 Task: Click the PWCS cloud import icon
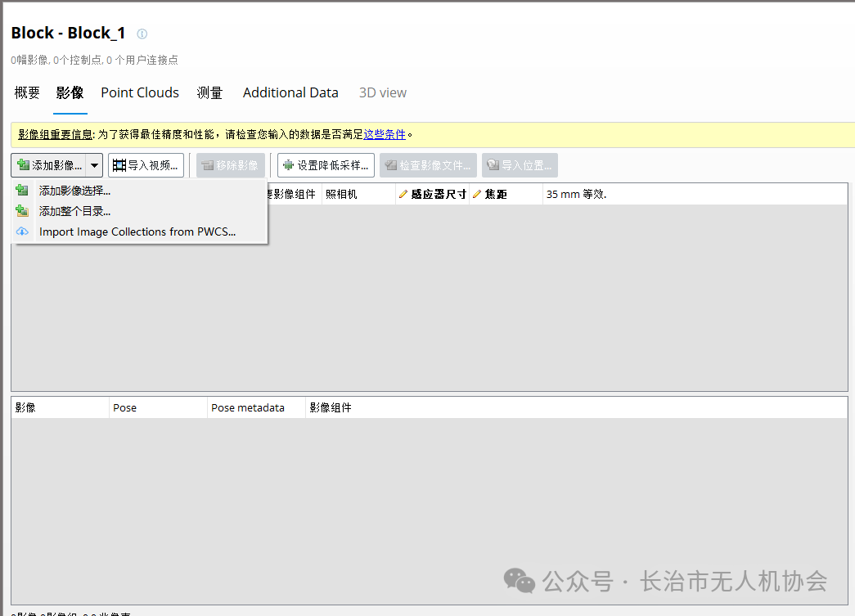coord(22,232)
